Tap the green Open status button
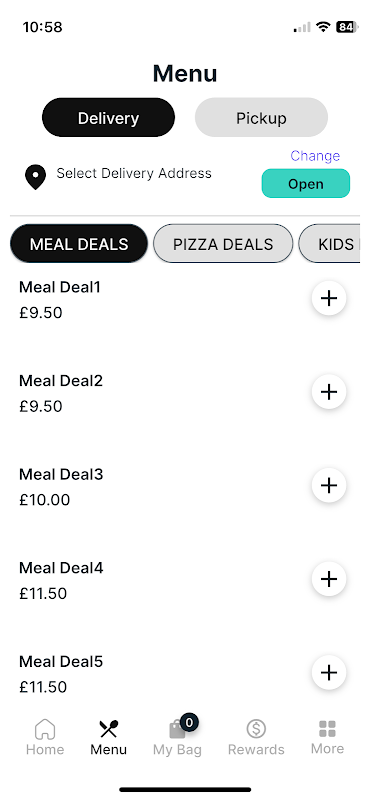The width and height of the screenshot is (370, 800). coord(306,184)
